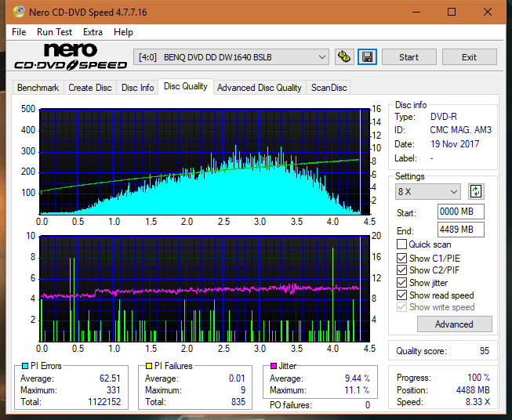Viewport: 512px width, 420px height.
Task: Click the Jitter maximum value 11.1 %
Action: (358, 390)
